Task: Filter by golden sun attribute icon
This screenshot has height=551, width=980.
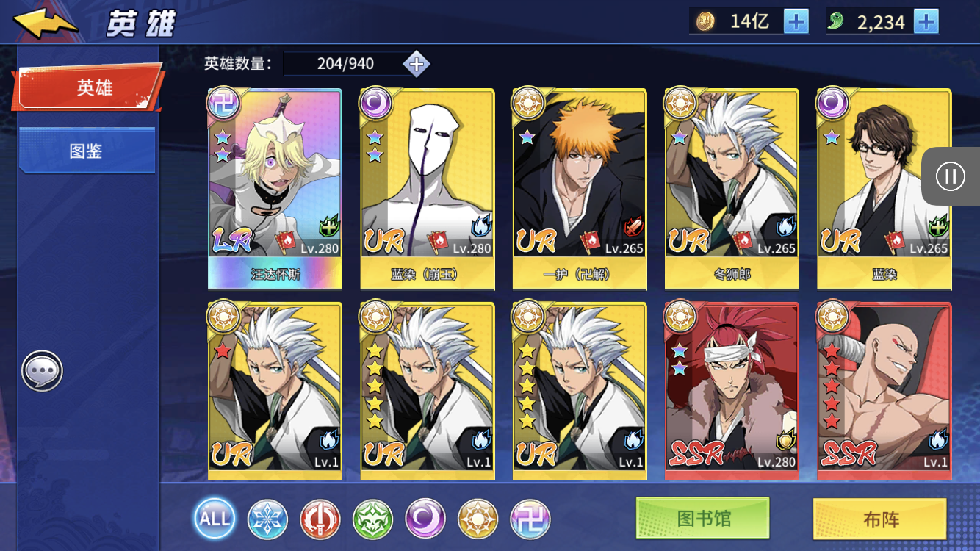Action: [x=478, y=519]
